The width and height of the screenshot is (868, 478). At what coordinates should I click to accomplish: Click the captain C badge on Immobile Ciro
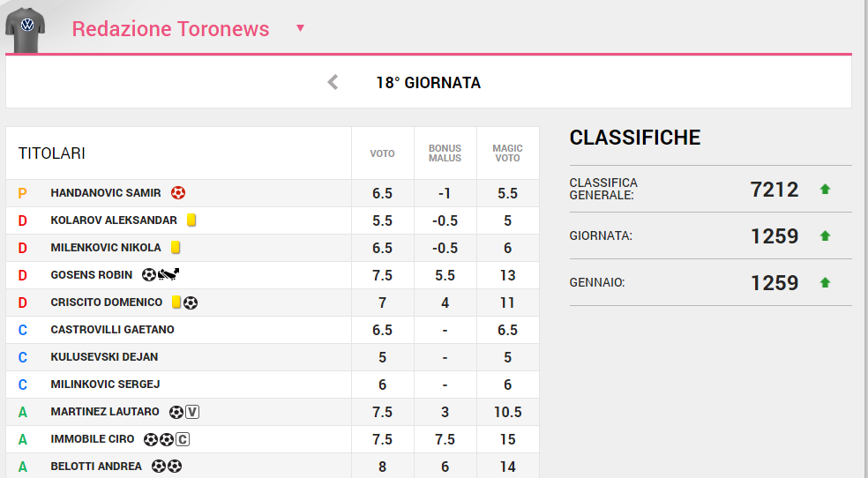click(x=183, y=438)
